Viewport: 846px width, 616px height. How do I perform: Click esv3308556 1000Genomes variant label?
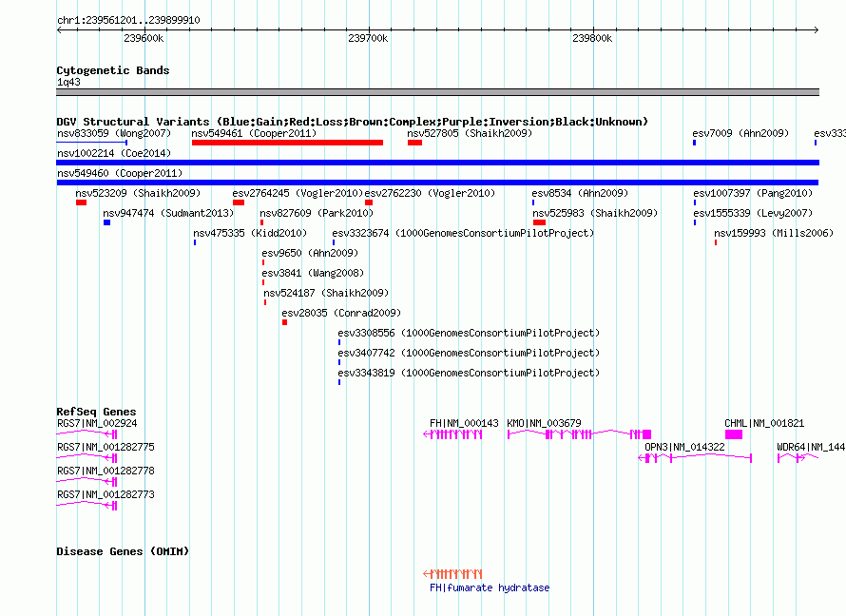(x=469, y=333)
